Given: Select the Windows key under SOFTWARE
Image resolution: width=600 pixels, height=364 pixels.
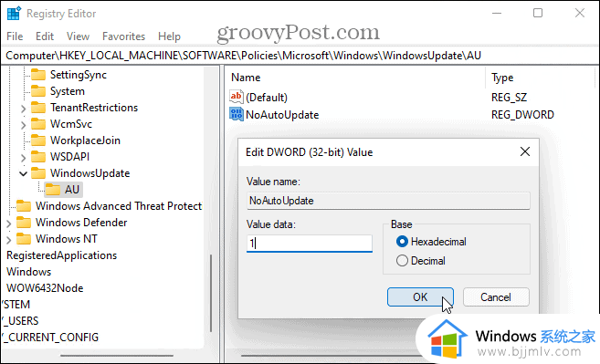Looking at the screenshot, I should tap(28, 272).
